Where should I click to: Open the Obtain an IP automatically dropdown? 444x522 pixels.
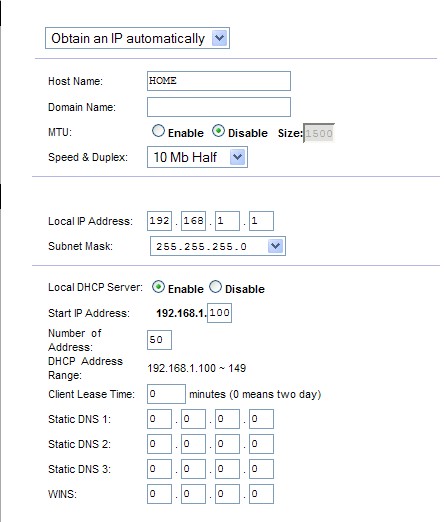[137, 38]
